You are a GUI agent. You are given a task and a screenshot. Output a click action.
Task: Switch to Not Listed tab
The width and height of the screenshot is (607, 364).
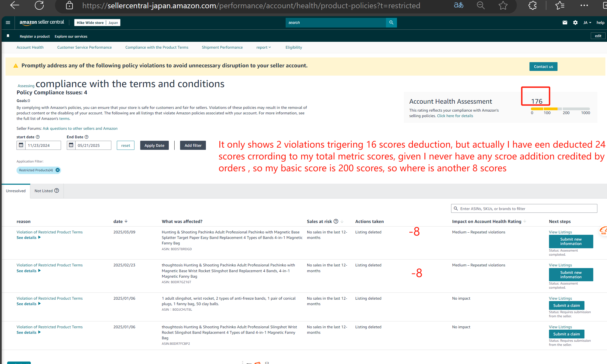coord(47,191)
